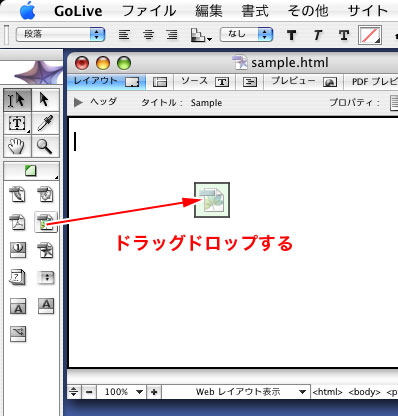Choose the object selection arrow tool
The width and height of the screenshot is (398, 416).
coord(45,100)
